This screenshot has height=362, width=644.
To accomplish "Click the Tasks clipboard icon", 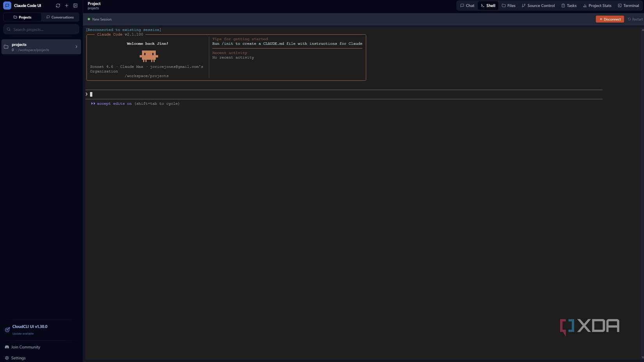I will click(563, 5).
